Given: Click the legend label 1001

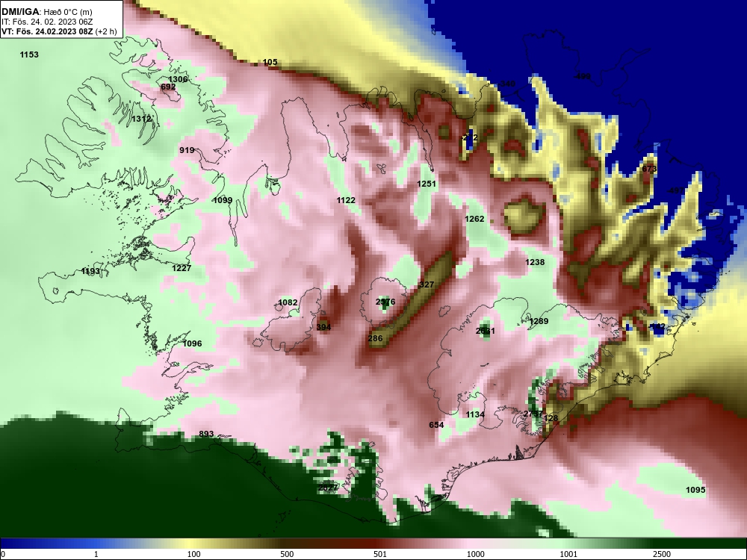Looking at the screenshot, I should 568,554.
